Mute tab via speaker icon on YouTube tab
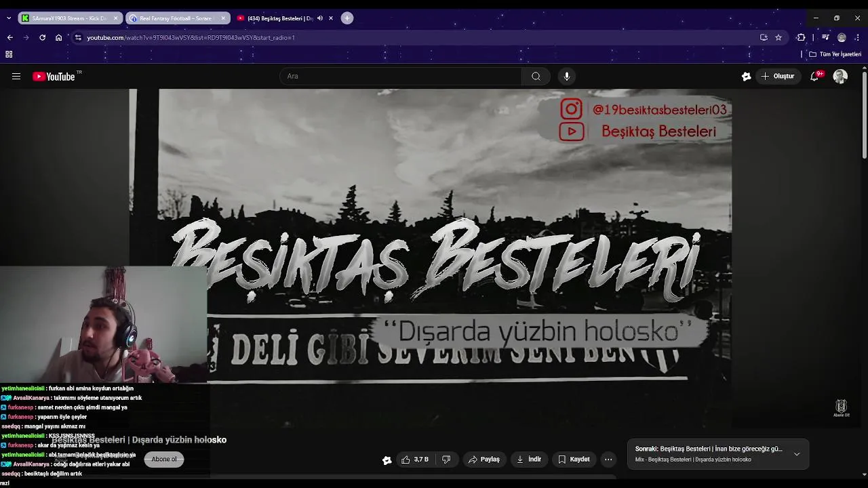This screenshot has height=488, width=868. click(319, 18)
